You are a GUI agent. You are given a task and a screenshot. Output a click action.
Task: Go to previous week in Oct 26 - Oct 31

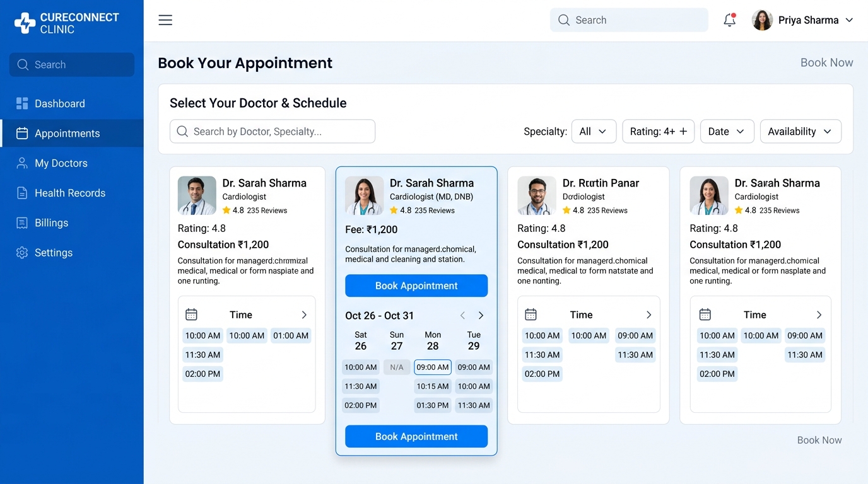pos(462,315)
